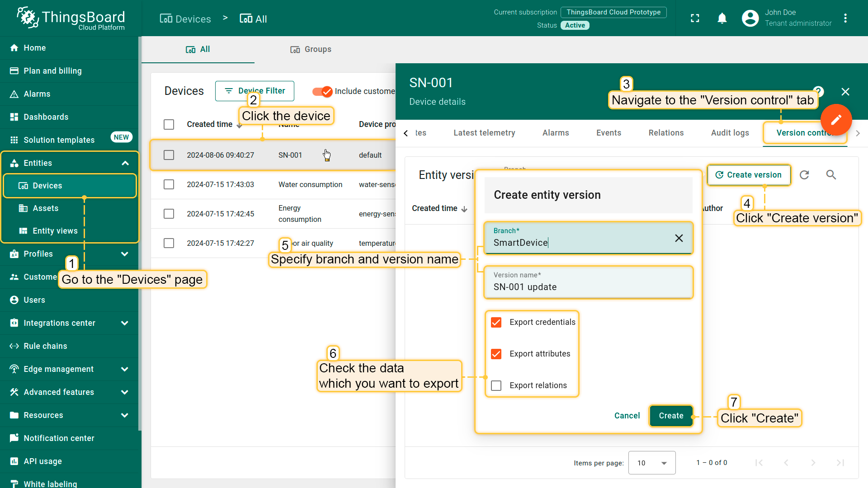Expand the Profiles menu section

(125, 254)
